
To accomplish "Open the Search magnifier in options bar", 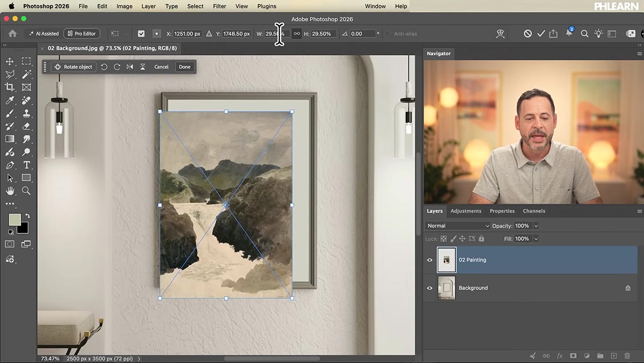I will click(584, 33).
